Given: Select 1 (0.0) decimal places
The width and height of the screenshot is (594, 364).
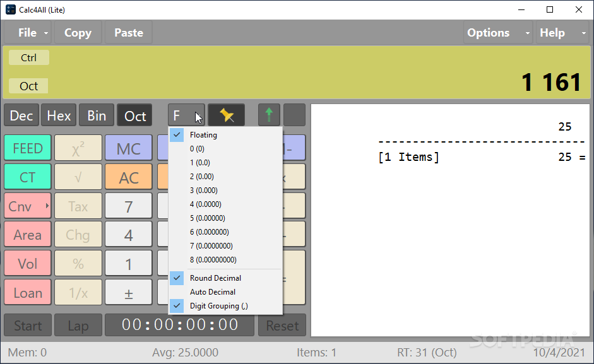Looking at the screenshot, I should pyautogui.click(x=226, y=163).
